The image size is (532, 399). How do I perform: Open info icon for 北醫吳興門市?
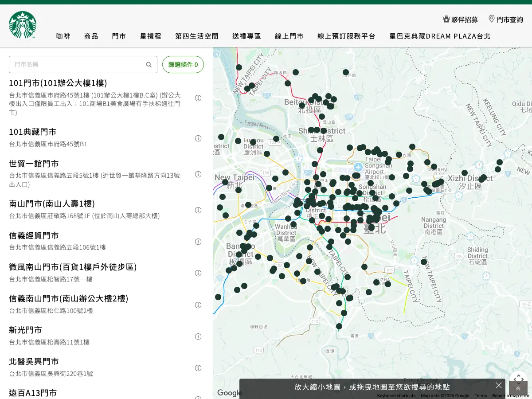click(198, 368)
